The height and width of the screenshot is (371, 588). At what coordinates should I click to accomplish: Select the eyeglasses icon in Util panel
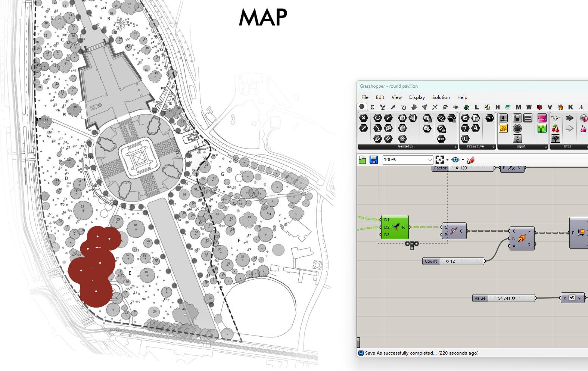(x=556, y=118)
